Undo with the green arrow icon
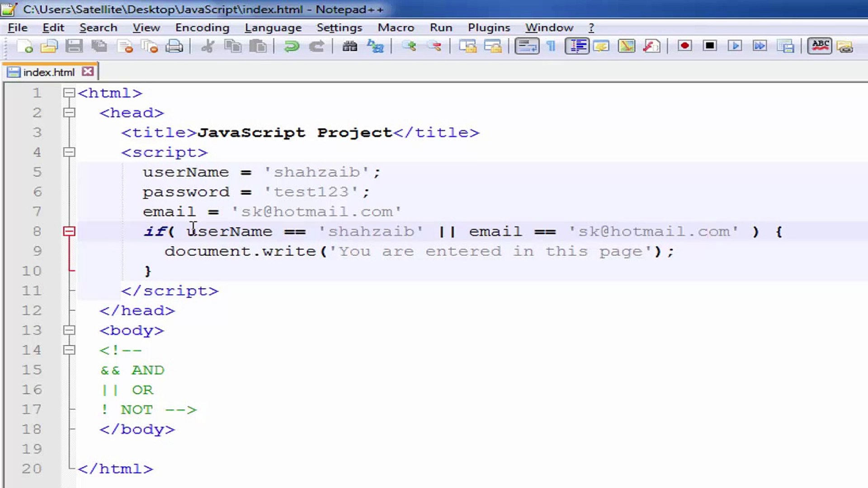Image resolution: width=868 pixels, height=488 pixels. tap(292, 46)
